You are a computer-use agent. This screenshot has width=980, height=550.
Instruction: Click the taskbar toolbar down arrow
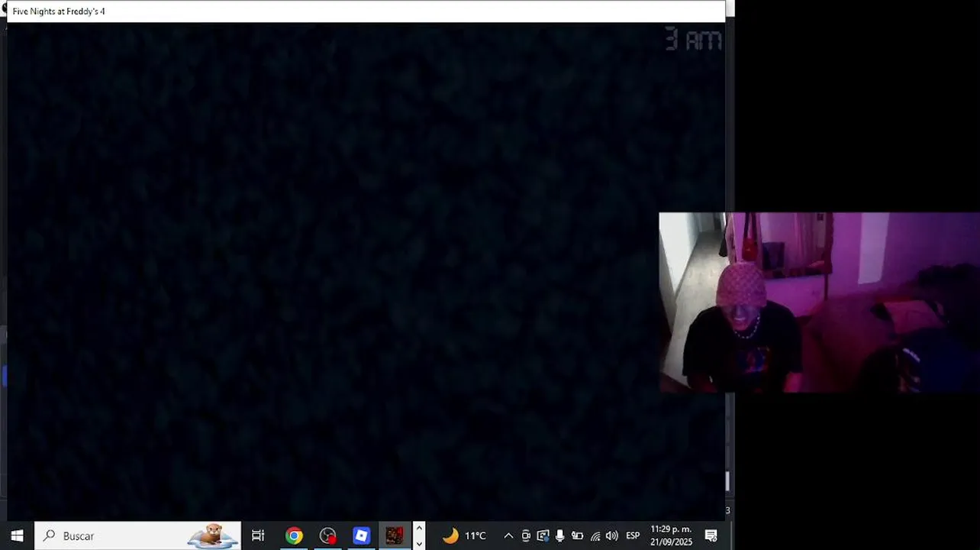tap(419, 543)
